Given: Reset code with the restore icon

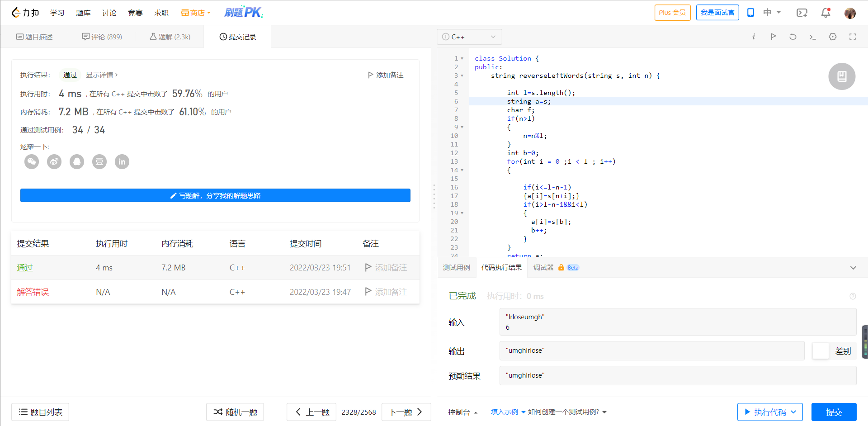Looking at the screenshot, I should [x=793, y=37].
